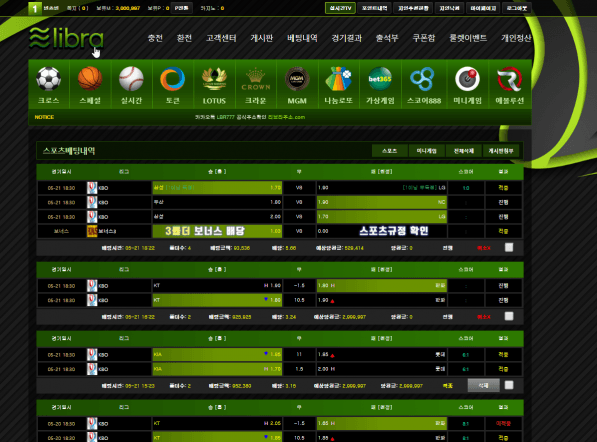Click red 취소X on the 4-folder slip

[484, 248]
